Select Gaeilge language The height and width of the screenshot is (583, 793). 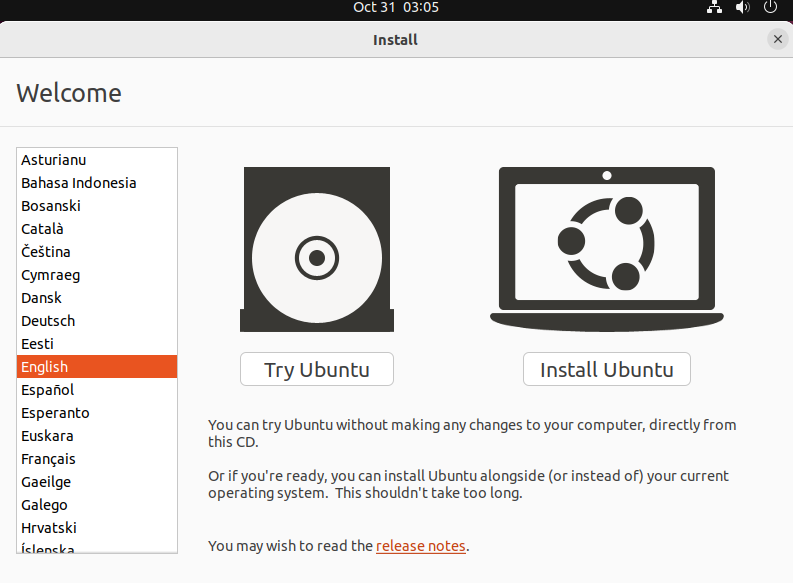[97, 482]
